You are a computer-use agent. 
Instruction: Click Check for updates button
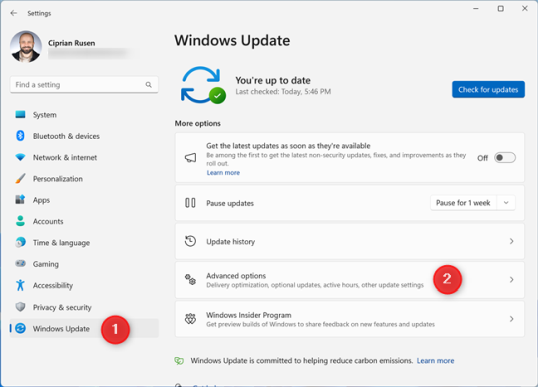click(x=488, y=90)
